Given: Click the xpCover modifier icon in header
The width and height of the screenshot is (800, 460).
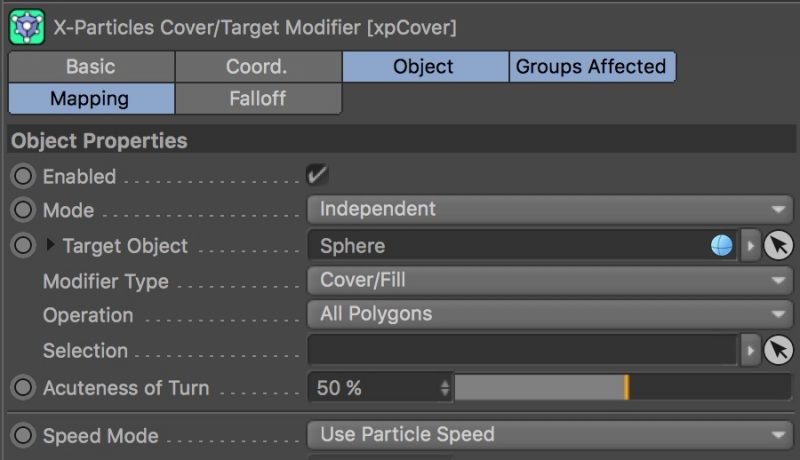Looking at the screenshot, I should click(x=27, y=27).
